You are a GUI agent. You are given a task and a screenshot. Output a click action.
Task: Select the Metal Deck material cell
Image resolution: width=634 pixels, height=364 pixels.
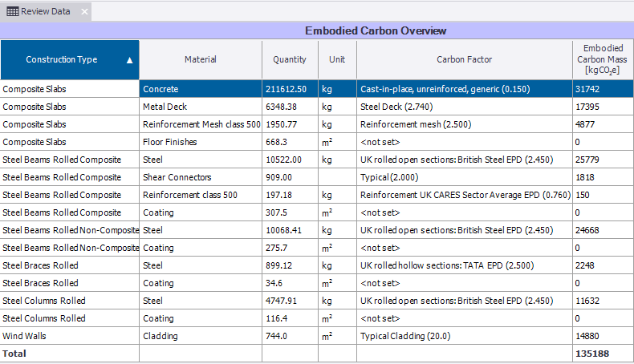201,107
